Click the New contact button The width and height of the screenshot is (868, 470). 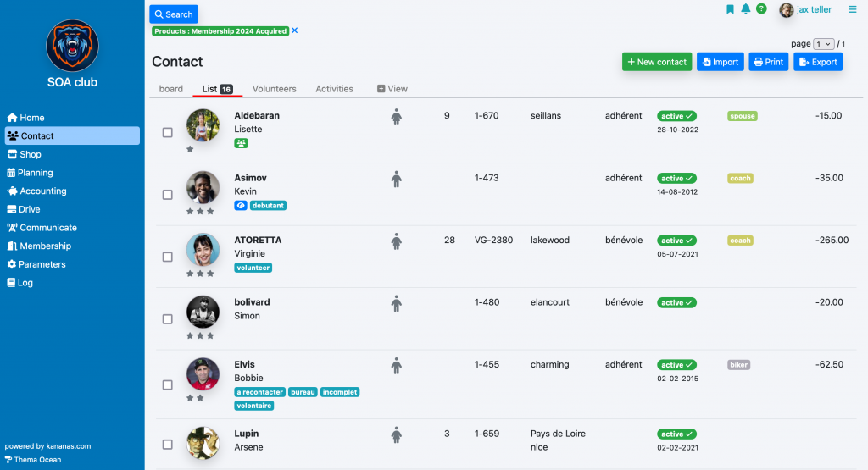tap(656, 62)
